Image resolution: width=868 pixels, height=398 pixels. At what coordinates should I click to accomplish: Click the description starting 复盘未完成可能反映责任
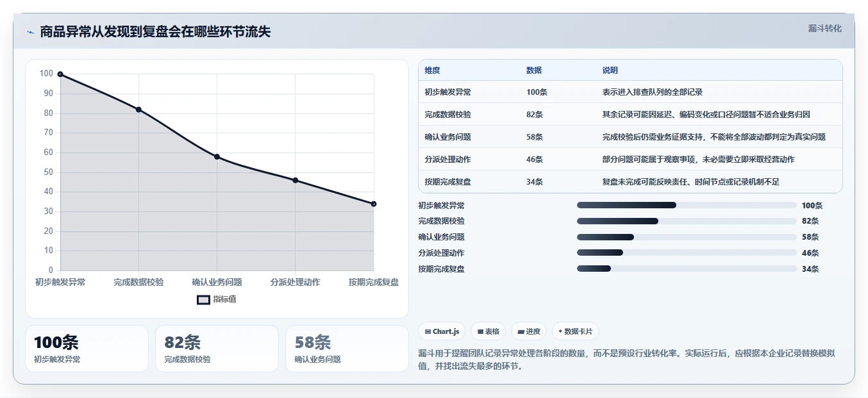[x=691, y=182]
